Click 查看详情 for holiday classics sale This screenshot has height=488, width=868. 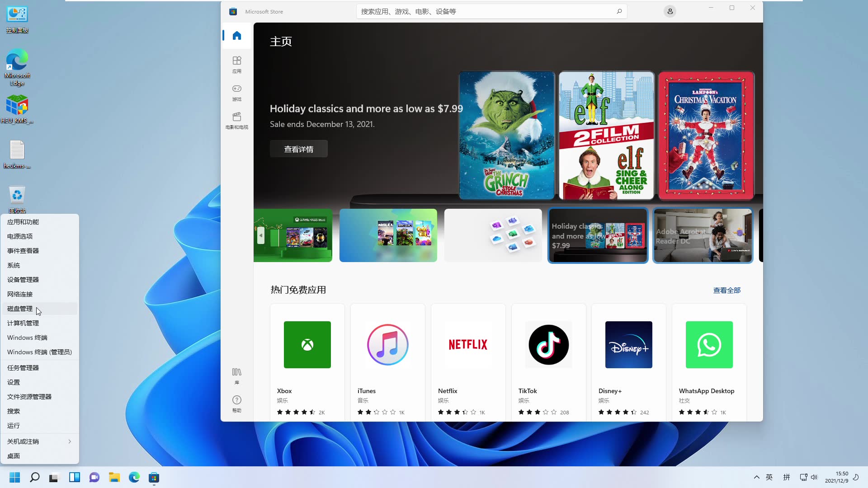[x=299, y=150]
